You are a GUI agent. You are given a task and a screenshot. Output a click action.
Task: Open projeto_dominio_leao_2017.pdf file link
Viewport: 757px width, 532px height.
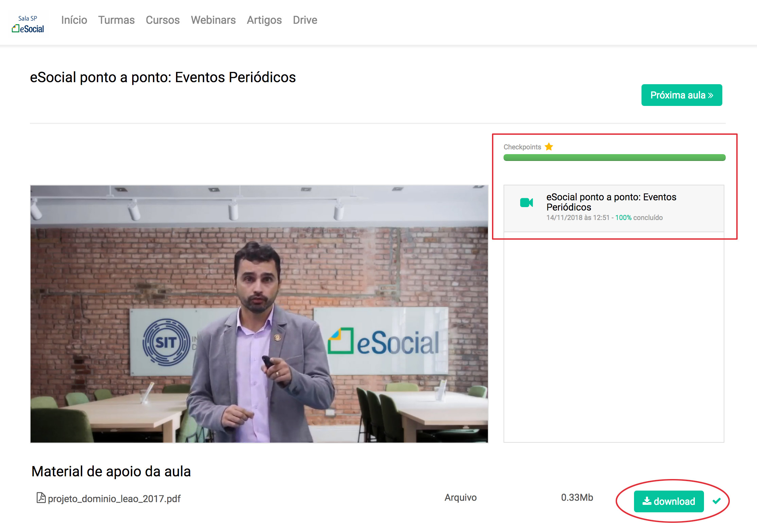tap(114, 499)
